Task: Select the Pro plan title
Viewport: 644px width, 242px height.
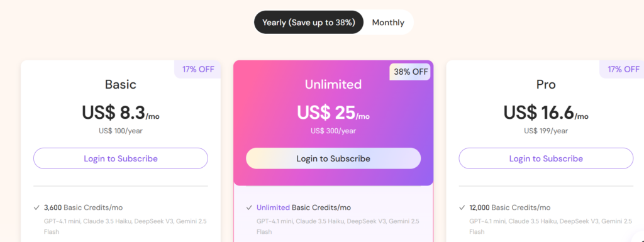Action: (x=546, y=84)
